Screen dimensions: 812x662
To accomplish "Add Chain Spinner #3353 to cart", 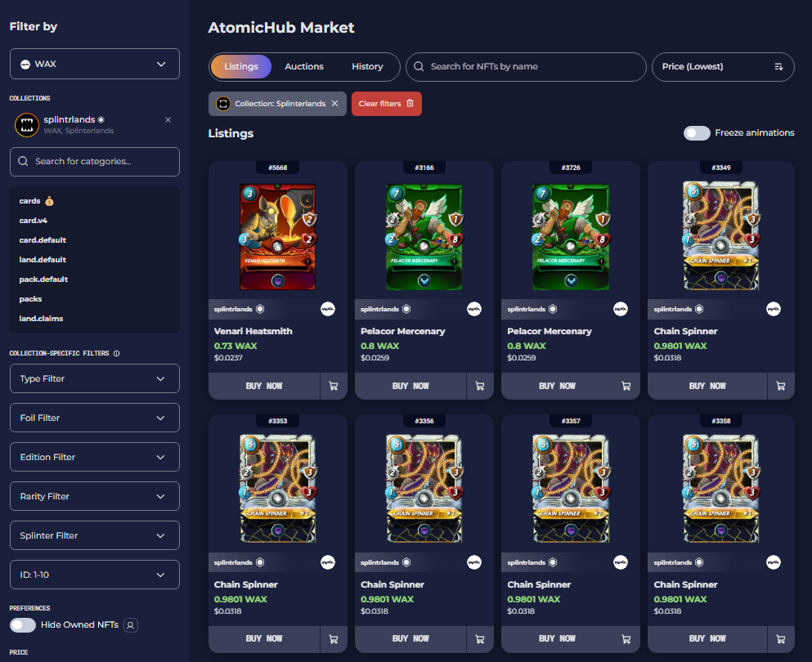I will (334, 639).
